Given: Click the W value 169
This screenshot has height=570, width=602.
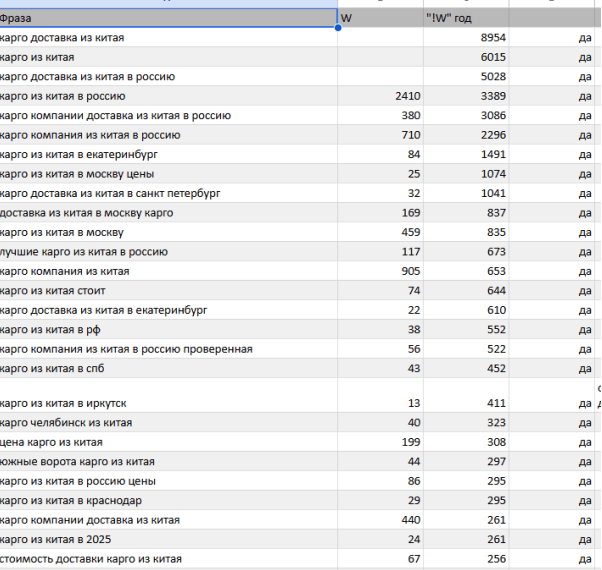Looking at the screenshot, I should pyautogui.click(x=411, y=213).
